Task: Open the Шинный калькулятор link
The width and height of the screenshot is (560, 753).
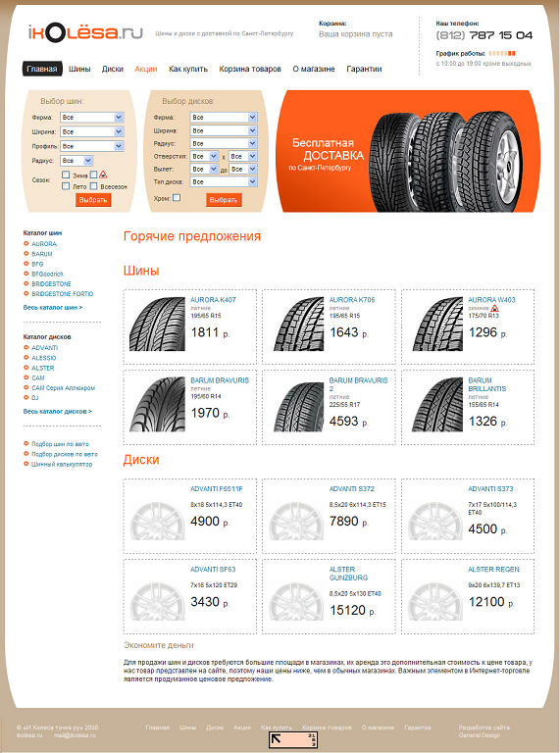Action: (x=62, y=464)
